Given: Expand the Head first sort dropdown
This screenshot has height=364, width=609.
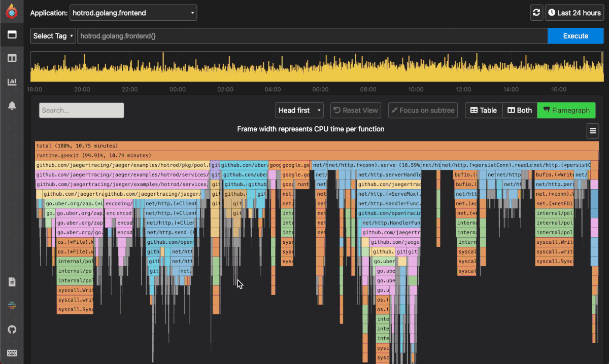Looking at the screenshot, I should click(299, 110).
